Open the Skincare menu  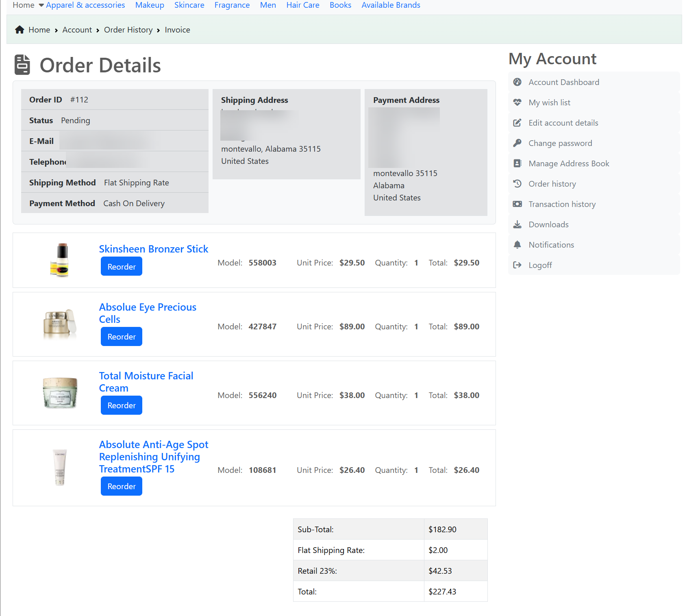[189, 5]
